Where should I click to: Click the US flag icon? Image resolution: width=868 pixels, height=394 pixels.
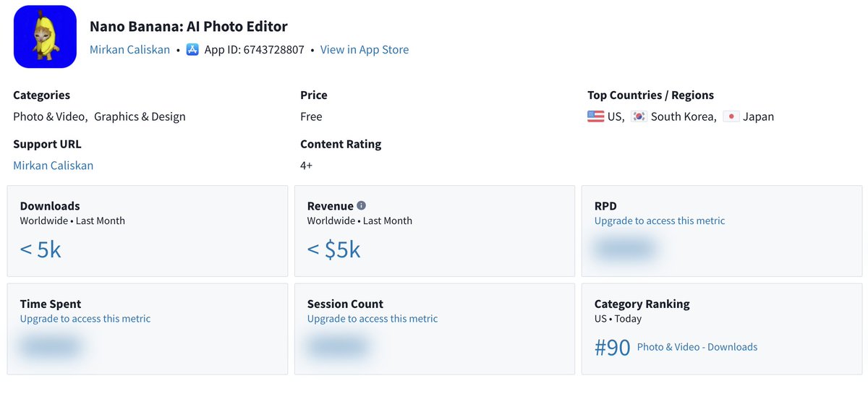[595, 116]
